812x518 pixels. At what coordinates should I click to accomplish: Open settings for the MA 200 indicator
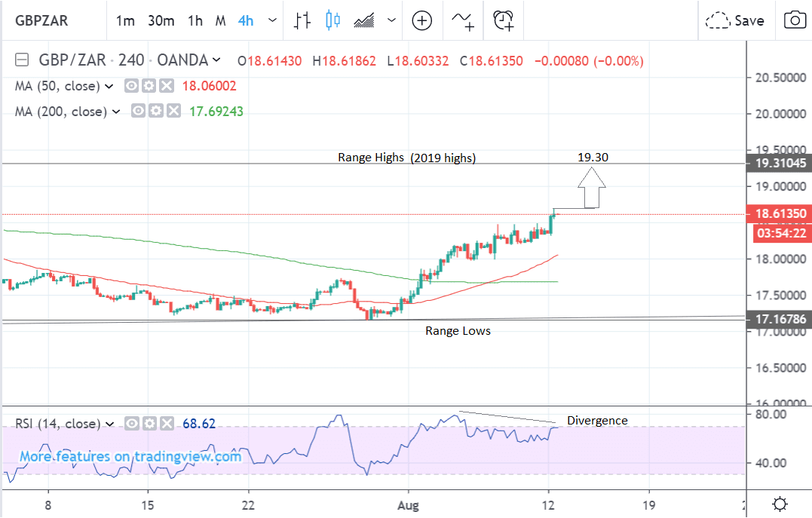(156, 112)
